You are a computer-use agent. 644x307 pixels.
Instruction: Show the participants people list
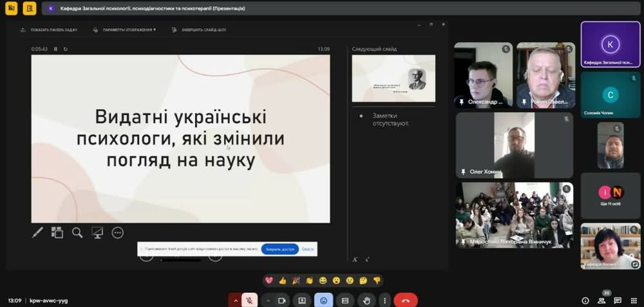601,301
